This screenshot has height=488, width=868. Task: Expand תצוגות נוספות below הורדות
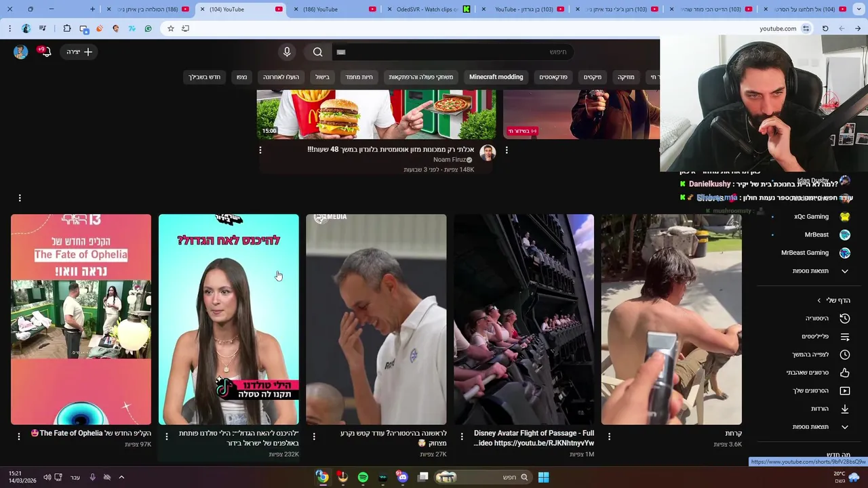click(811, 427)
